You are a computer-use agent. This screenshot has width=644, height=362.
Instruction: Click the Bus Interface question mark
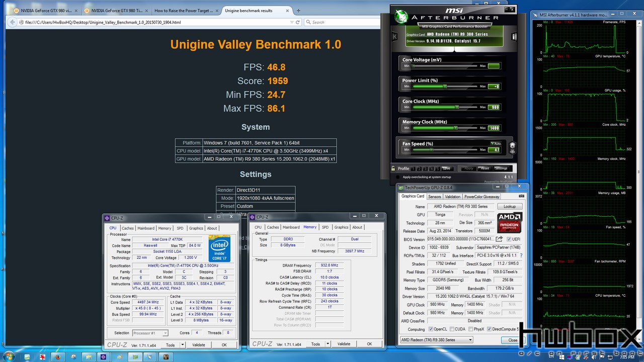(521, 255)
